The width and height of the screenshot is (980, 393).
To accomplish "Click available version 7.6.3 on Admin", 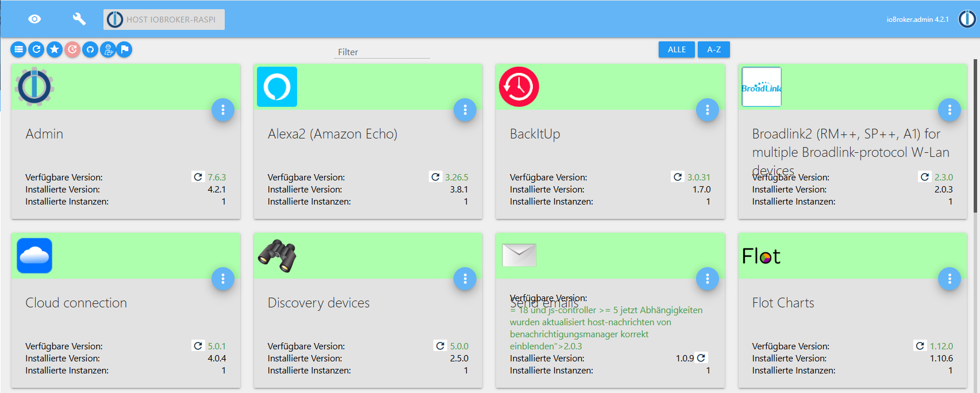I will [x=217, y=178].
